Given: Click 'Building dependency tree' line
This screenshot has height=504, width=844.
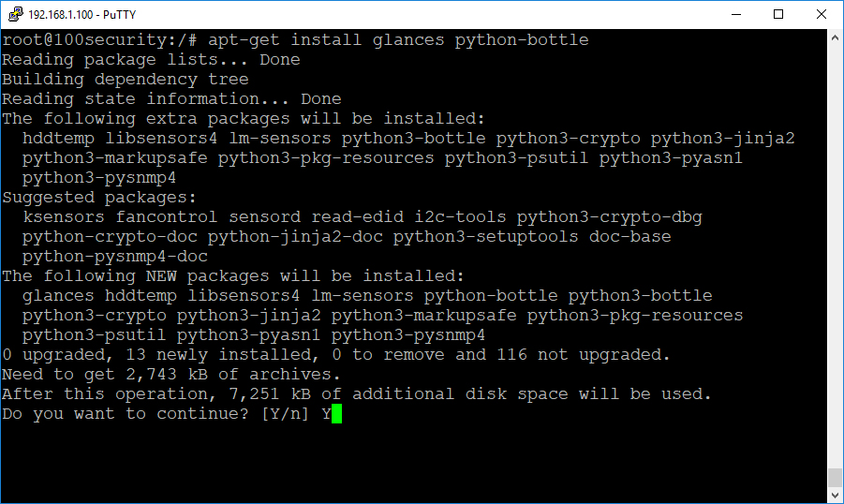Looking at the screenshot, I should 125,80.
